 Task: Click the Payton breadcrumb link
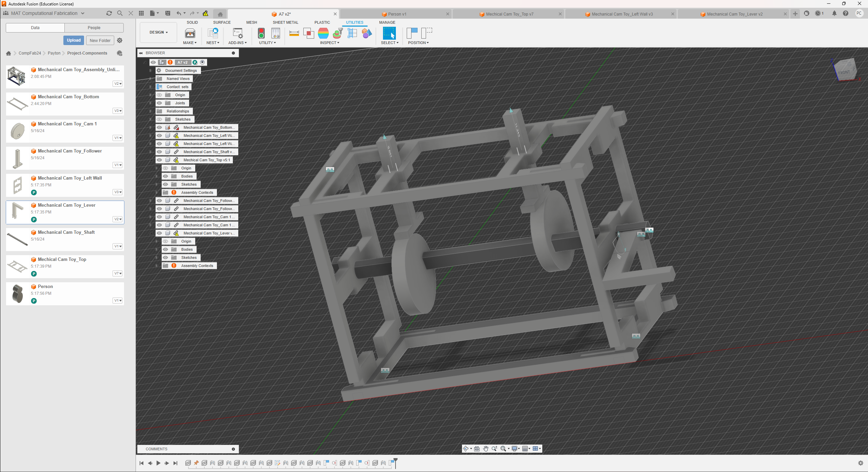[x=54, y=53]
